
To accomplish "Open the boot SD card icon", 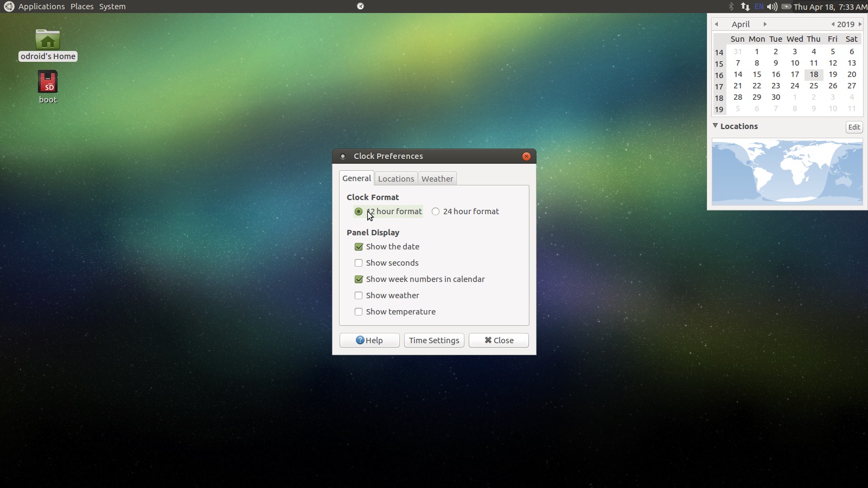I will point(48,82).
